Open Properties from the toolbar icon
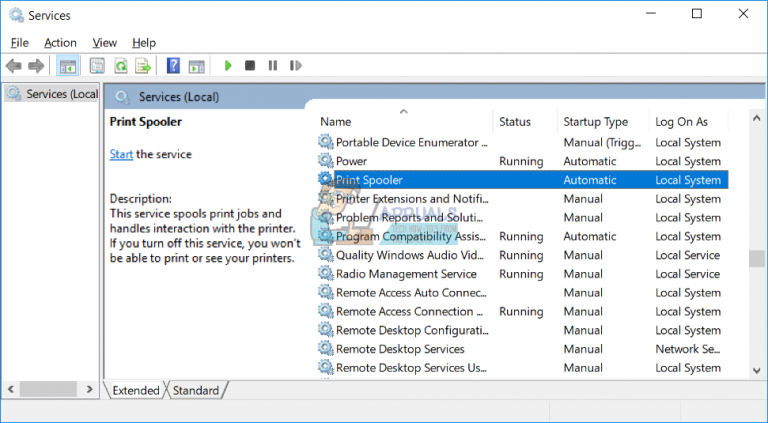This screenshot has width=768, height=423. point(97,66)
